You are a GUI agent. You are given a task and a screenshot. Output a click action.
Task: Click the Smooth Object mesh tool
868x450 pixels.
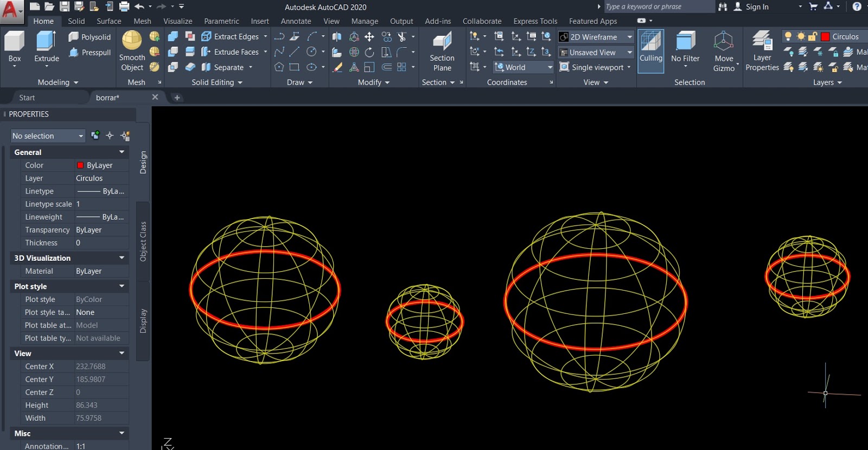(132, 52)
